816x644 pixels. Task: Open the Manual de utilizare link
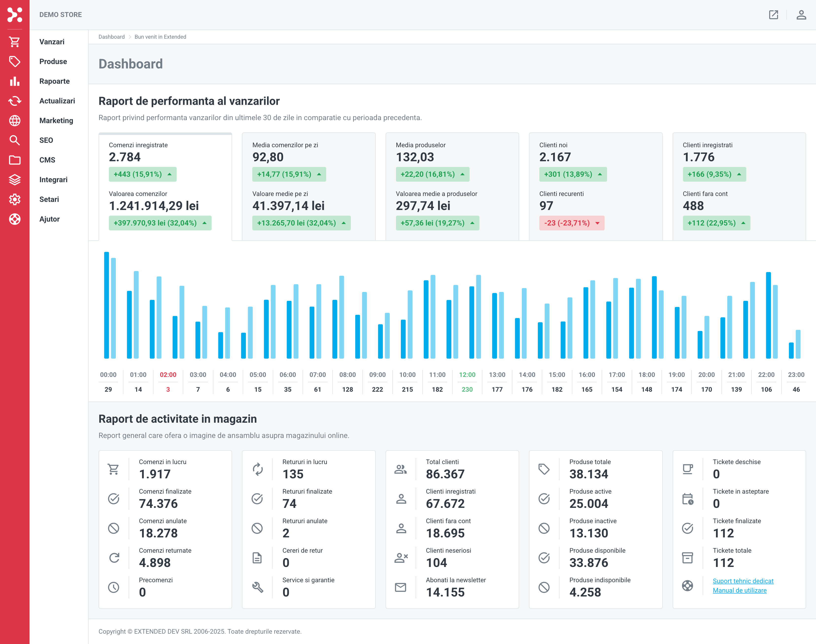pyautogui.click(x=739, y=591)
